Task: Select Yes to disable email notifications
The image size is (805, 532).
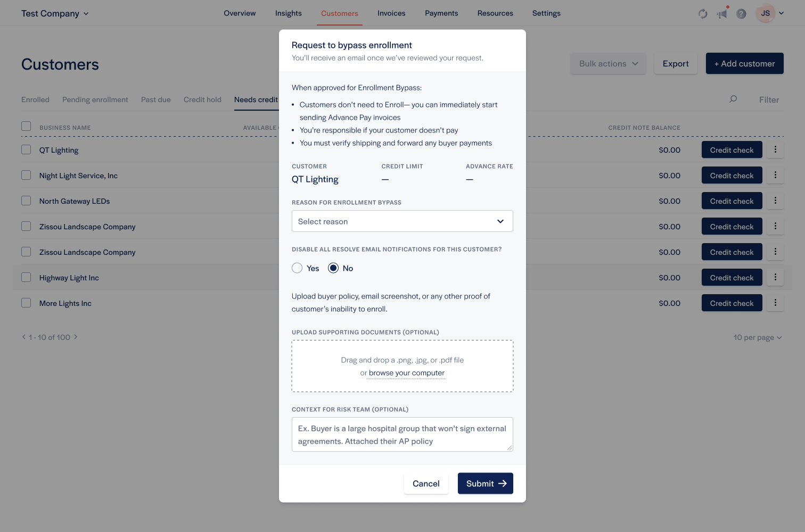Action: 297,268
